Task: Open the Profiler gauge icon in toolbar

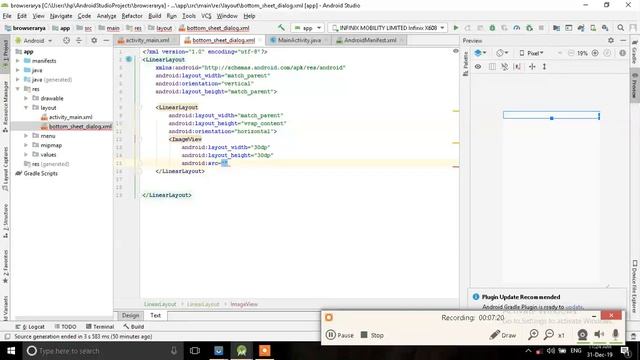Action: tap(517, 28)
